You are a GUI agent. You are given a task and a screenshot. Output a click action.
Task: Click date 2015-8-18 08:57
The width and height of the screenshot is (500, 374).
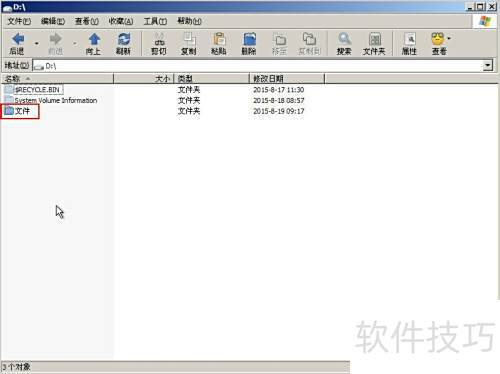pos(279,100)
